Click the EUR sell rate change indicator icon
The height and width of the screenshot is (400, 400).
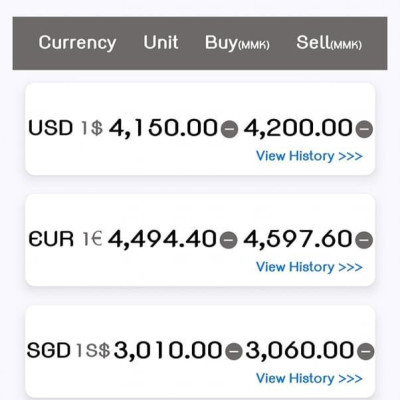(364, 240)
